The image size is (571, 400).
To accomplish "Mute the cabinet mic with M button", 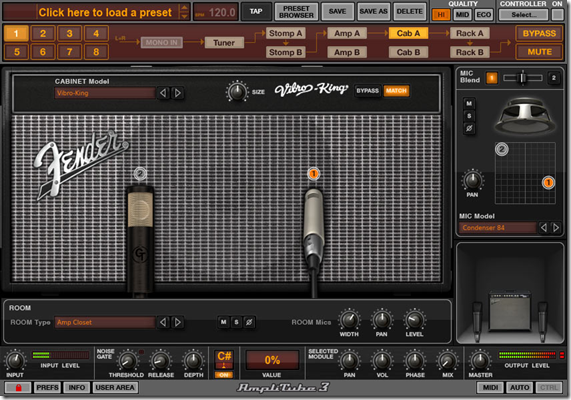I will tap(469, 103).
